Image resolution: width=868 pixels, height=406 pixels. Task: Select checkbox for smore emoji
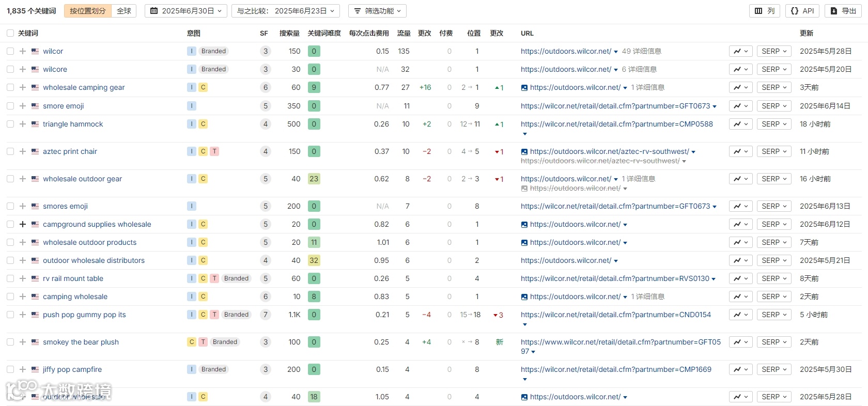(x=10, y=106)
